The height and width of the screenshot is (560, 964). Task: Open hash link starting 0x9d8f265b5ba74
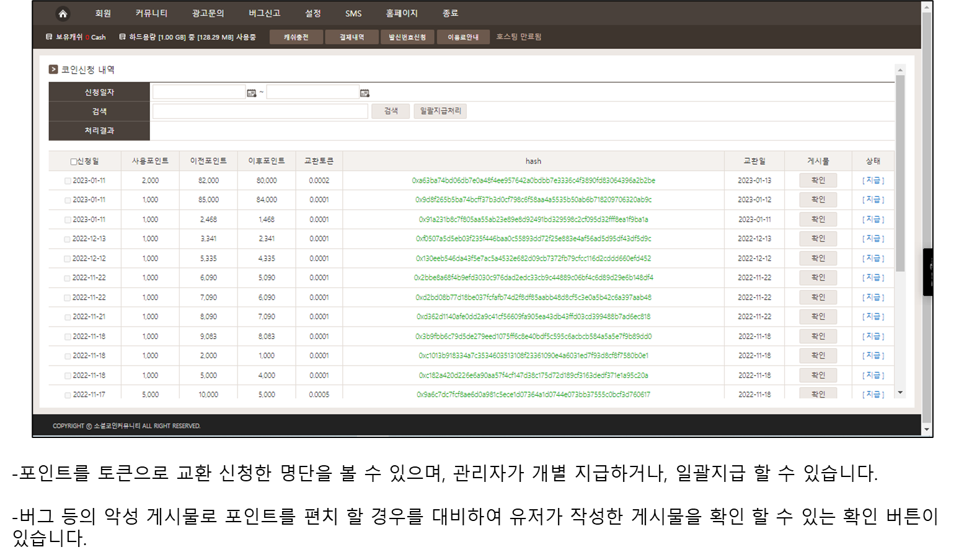click(x=533, y=200)
